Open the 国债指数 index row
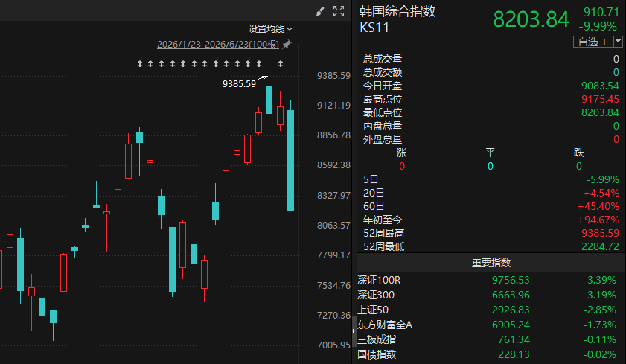Screen dimensions: 626x364 point(491,354)
